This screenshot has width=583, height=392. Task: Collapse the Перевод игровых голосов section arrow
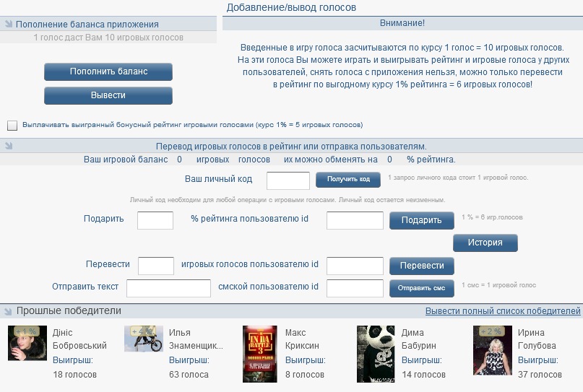[x=9, y=146]
